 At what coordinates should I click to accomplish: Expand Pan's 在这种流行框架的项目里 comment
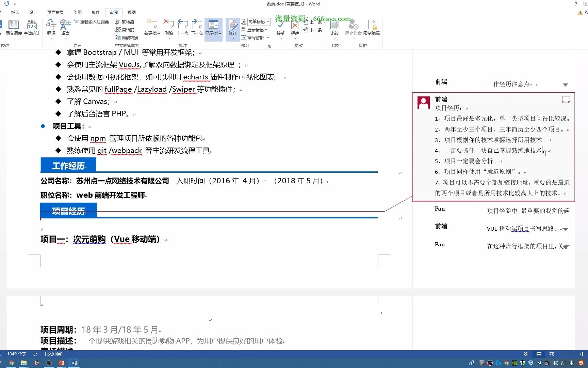point(565,247)
